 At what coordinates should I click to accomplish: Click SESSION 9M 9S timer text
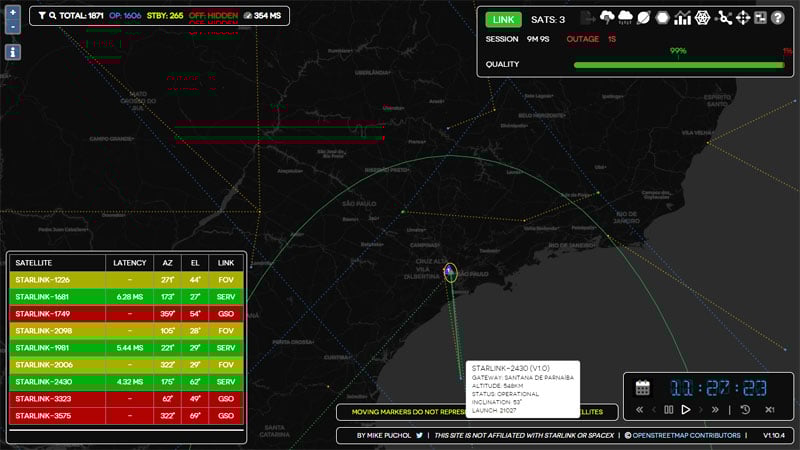[517, 39]
